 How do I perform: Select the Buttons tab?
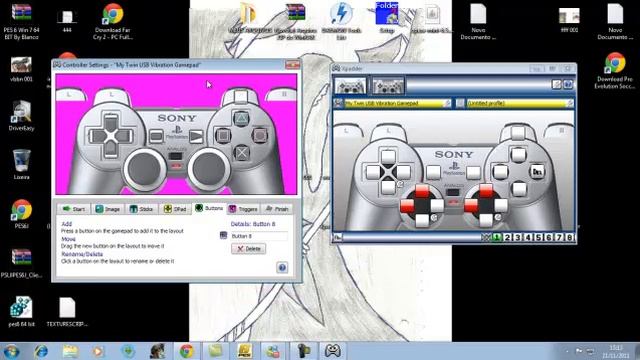point(209,208)
